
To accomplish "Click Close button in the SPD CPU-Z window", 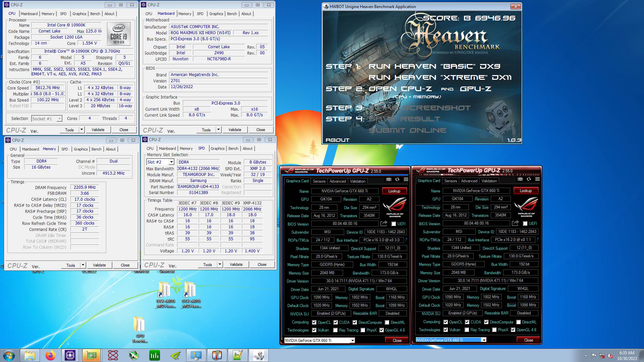I will (x=262, y=264).
